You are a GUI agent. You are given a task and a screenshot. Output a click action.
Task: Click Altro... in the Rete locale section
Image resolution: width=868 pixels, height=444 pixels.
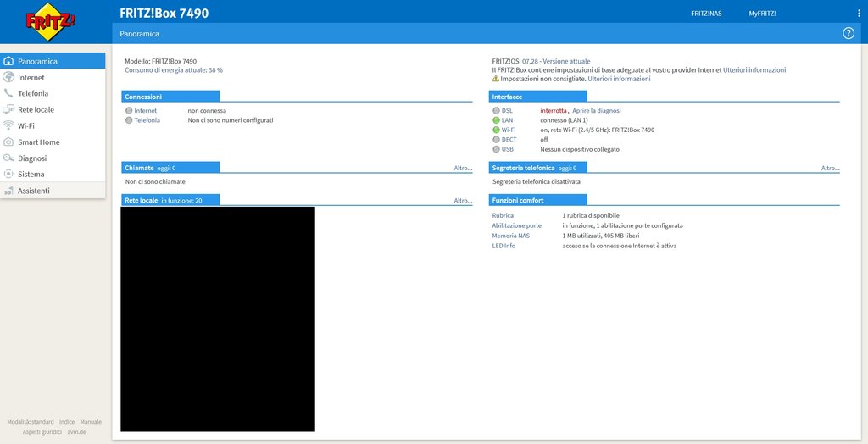click(x=463, y=201)
